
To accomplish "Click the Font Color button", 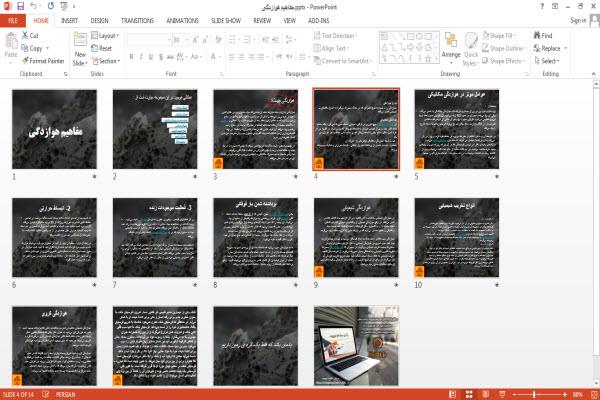I will [215, 57].
